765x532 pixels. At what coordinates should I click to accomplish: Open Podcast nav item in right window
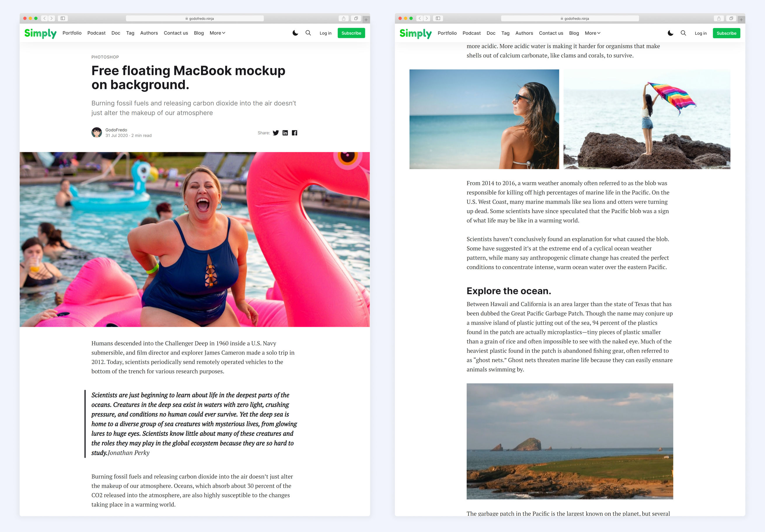pyautogui.click(x=471, y=33)
